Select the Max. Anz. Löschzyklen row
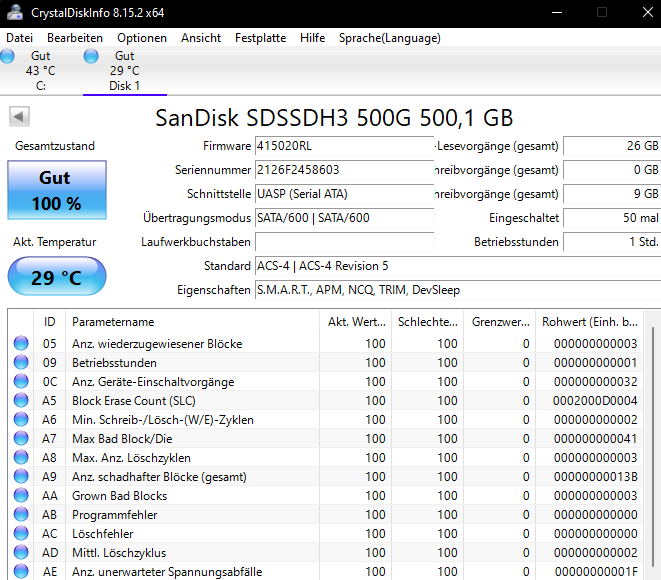The height and width of the screenshot is (580, 661). tap(326, 457)
